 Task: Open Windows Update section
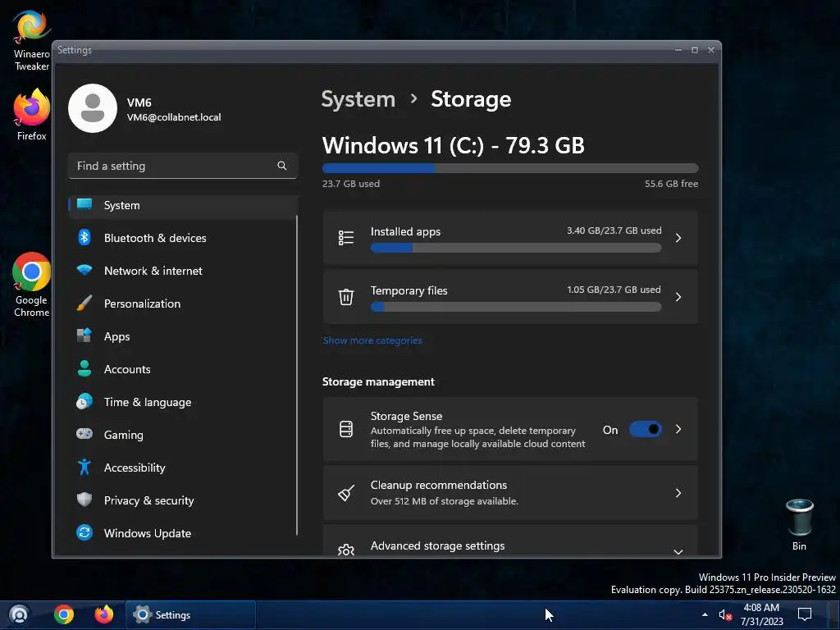point(183,533)
